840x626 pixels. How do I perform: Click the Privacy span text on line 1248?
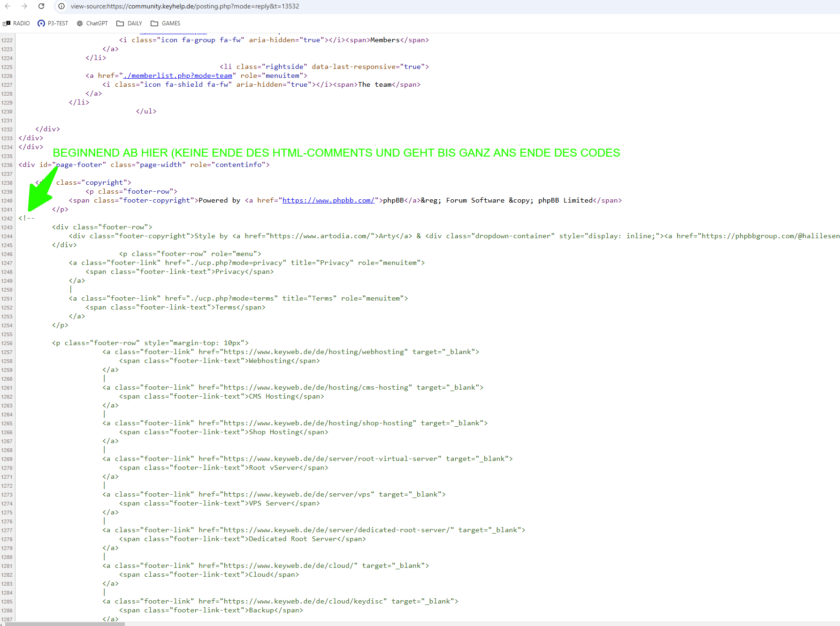[229, 272]
